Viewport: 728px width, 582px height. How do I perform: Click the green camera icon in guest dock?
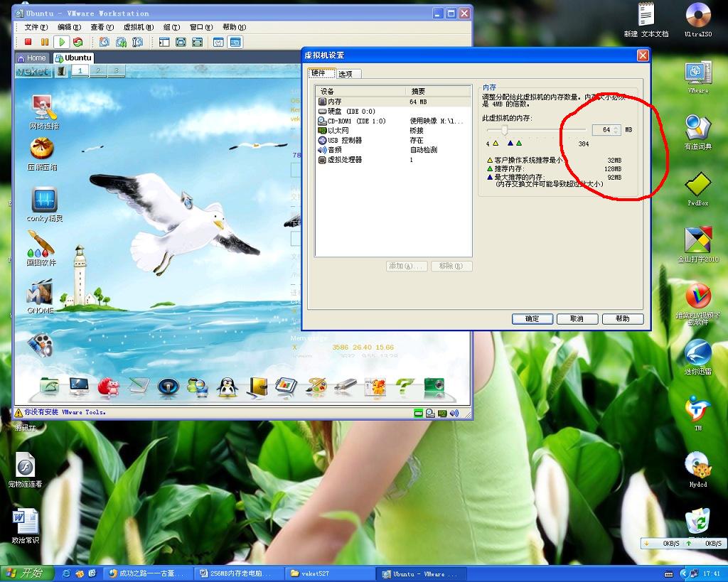(434, 386)
